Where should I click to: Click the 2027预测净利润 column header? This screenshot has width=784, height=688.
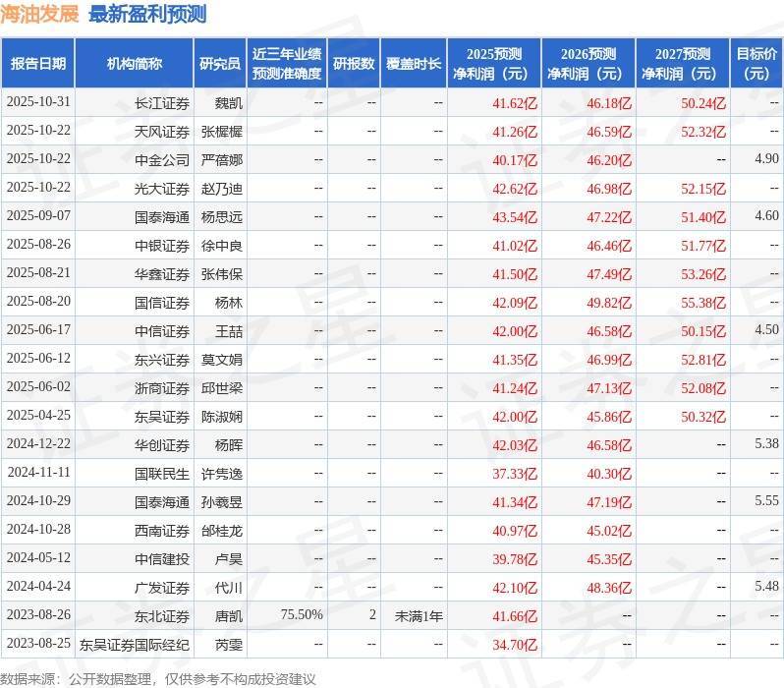coord(683,64)
